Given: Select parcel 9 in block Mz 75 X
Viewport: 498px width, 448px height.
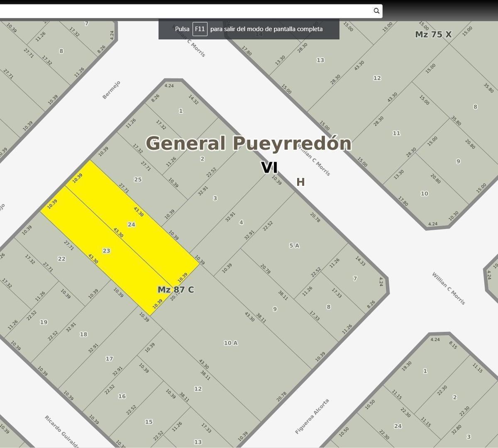Looking at the screenshot, I should (x=458, y=161).
